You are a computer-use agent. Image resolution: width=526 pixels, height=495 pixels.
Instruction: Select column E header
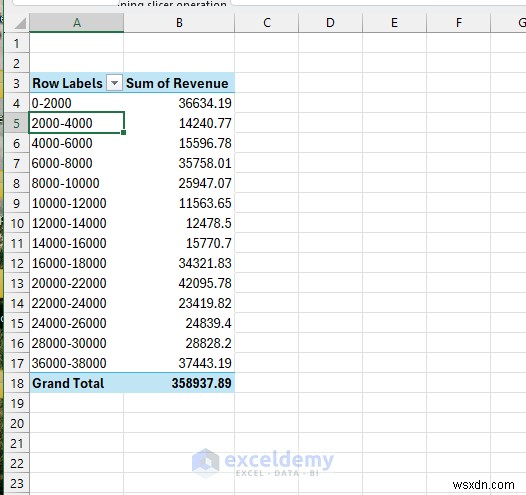click(394, 23)
